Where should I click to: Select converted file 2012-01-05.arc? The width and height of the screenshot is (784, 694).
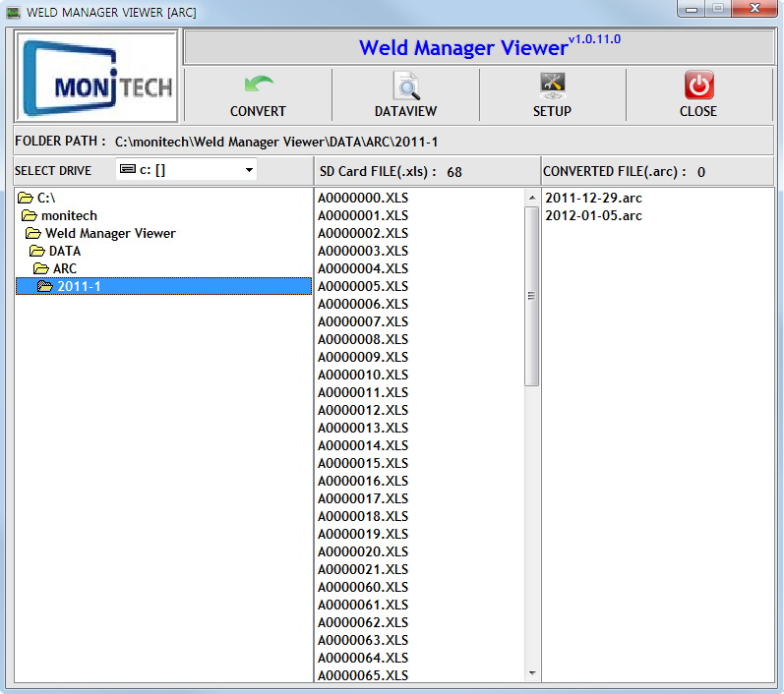tap(593, 215)
